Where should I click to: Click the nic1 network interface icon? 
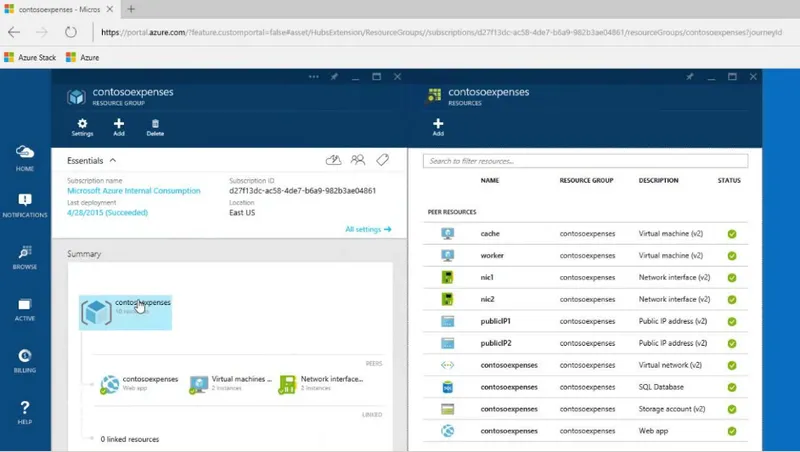coord(447,278)
